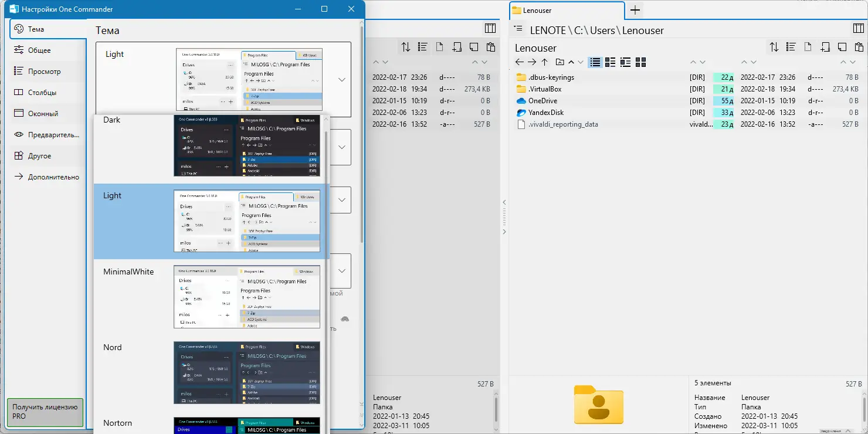Open the Дополнительно settings section

[x=48, y=177]
